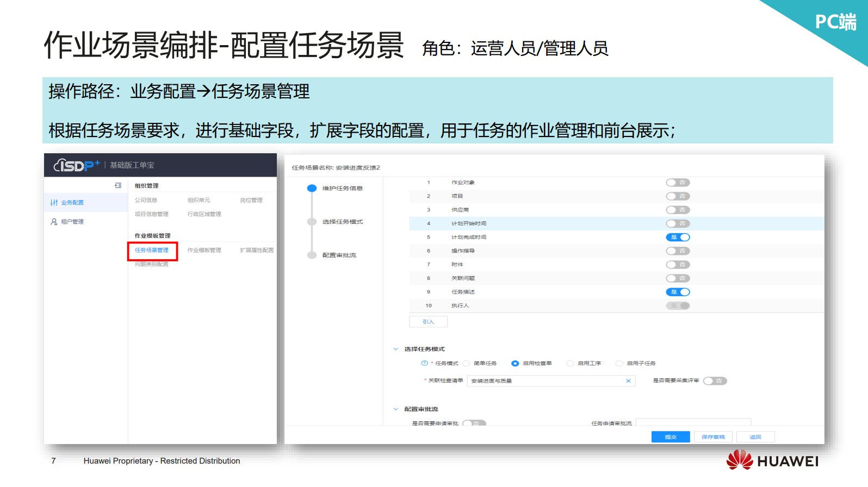Open the 项目信息管理 menu item
Viewport: 868px width, 487px height.
(x=152, y=214)
